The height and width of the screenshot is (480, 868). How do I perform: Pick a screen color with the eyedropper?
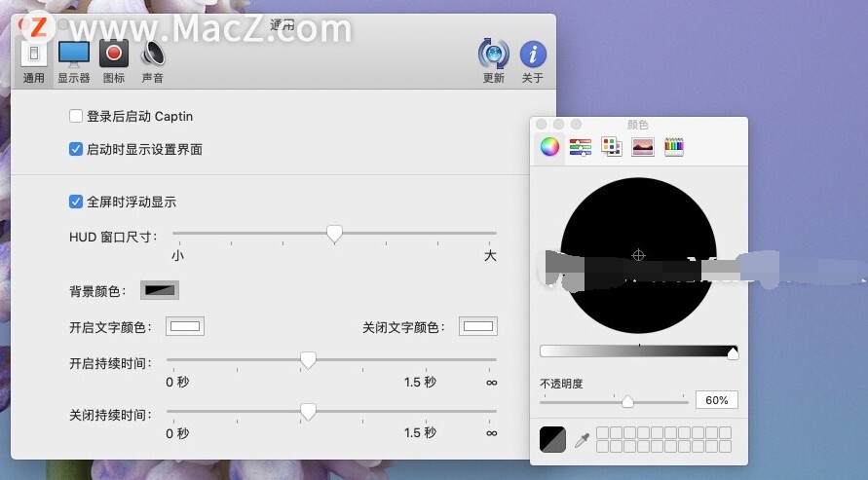pyautogui.click(x=582, y=440)
